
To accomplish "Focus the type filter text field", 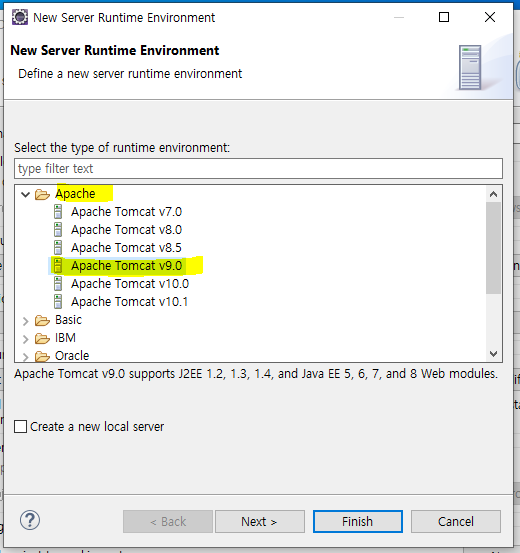I will click(258, 169).
